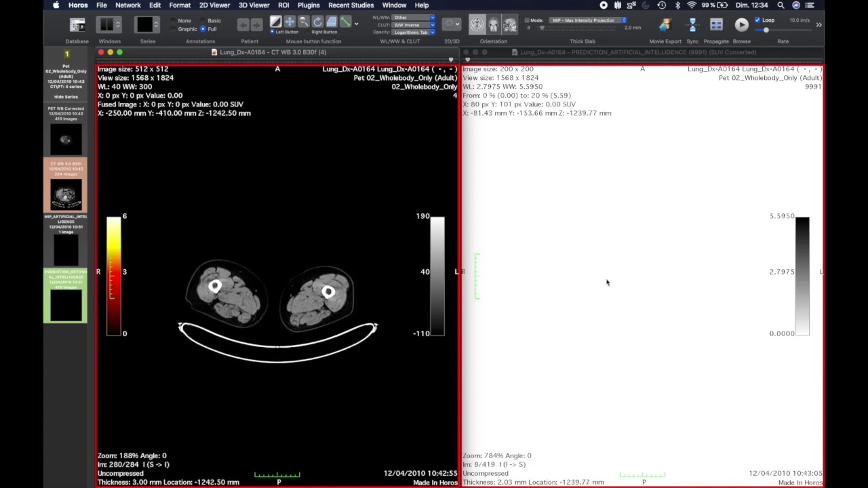Click the Sync series icon
Screen dimensions: 868x488
[692, 25]
